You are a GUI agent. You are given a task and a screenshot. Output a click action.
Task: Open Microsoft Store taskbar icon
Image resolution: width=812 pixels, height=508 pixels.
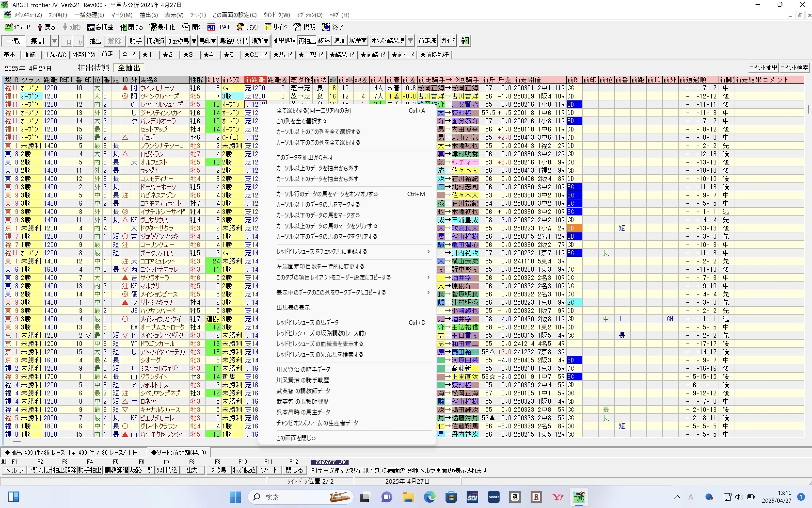pyautogui.click(x=451, y=497)
